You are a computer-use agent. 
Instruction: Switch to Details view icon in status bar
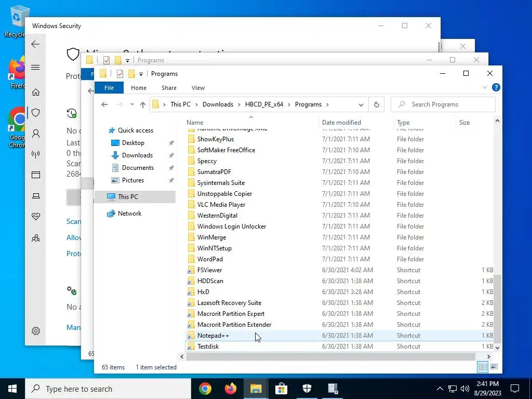(483, 367)
